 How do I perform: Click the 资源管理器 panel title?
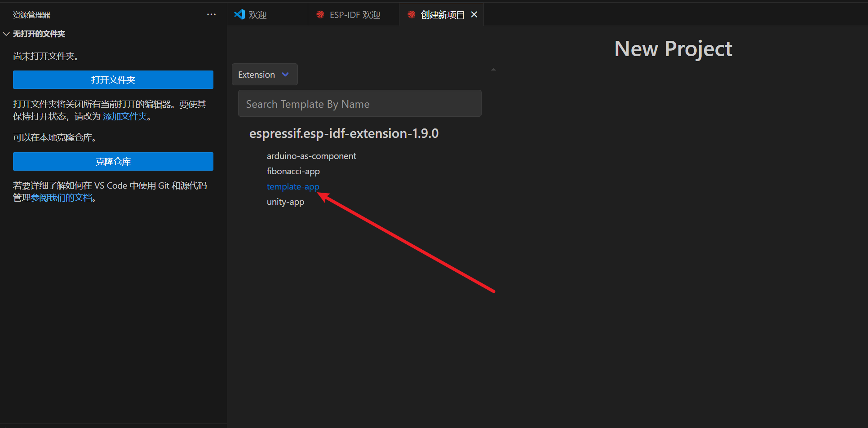click(31, 15)
